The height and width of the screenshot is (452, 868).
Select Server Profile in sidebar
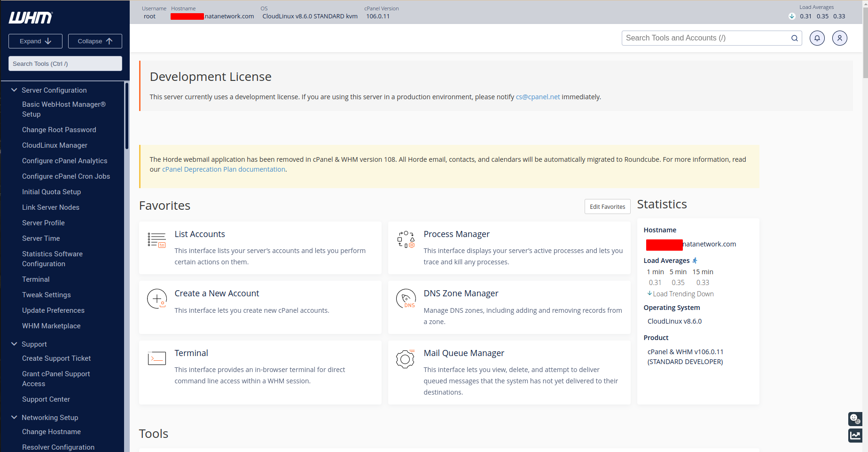tap(44, 223)
